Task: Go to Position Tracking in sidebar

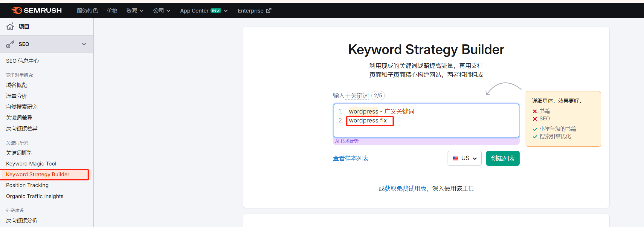Action: [x=27, y=185]
